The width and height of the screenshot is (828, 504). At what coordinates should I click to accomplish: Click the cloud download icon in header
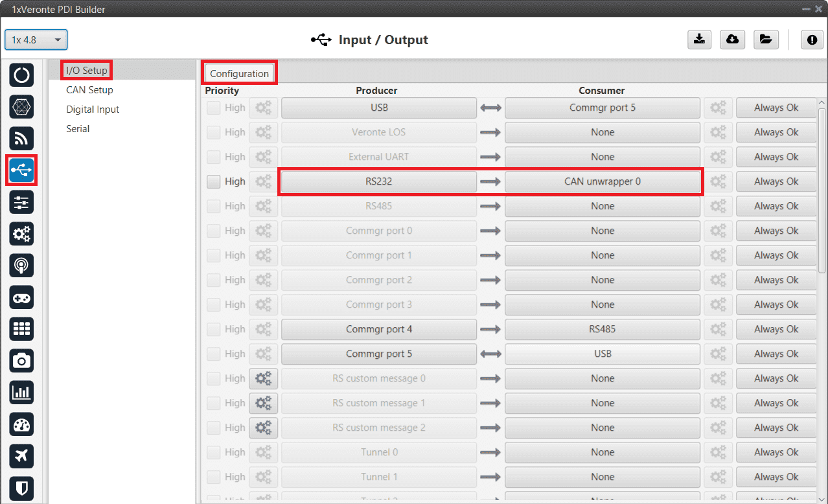732,40
